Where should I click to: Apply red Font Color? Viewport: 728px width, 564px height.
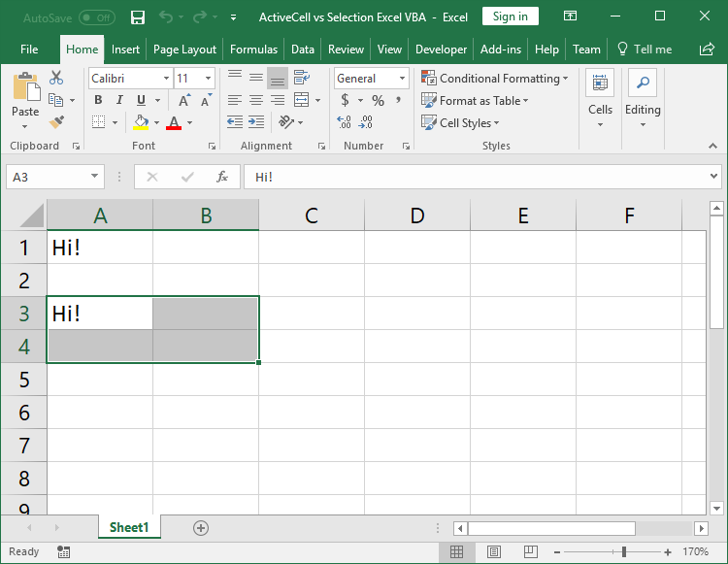[x=174, y=122]
